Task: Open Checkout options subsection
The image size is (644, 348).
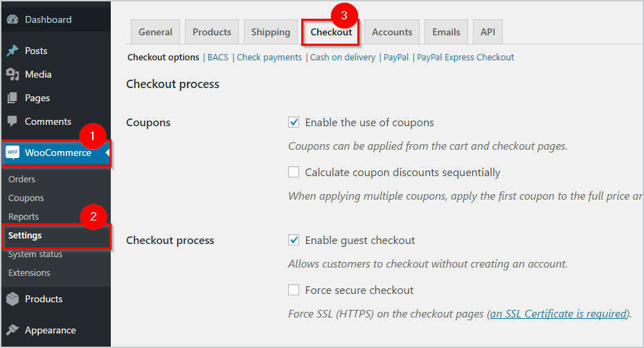Action: [x=163, y=57]
